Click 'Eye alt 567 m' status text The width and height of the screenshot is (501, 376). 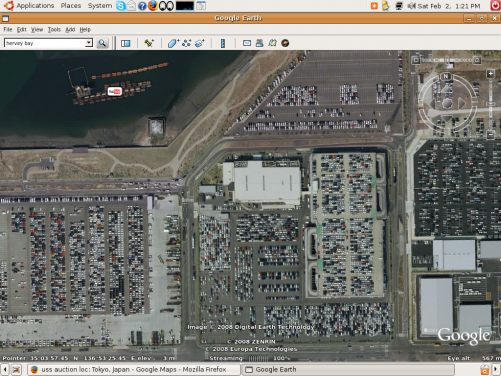tap(474, 358)
